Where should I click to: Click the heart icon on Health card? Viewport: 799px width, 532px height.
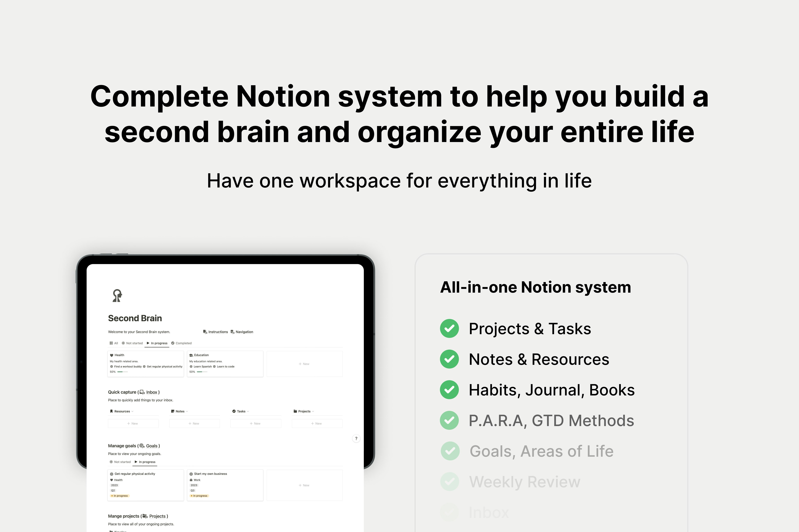click(x=112, y=355)
